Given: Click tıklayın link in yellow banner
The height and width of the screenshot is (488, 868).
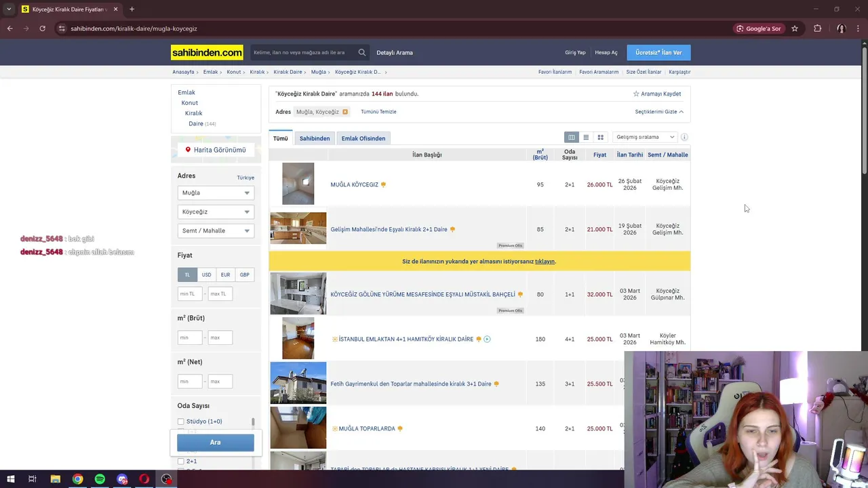Looking at the screenshot, I should [545, 262].
